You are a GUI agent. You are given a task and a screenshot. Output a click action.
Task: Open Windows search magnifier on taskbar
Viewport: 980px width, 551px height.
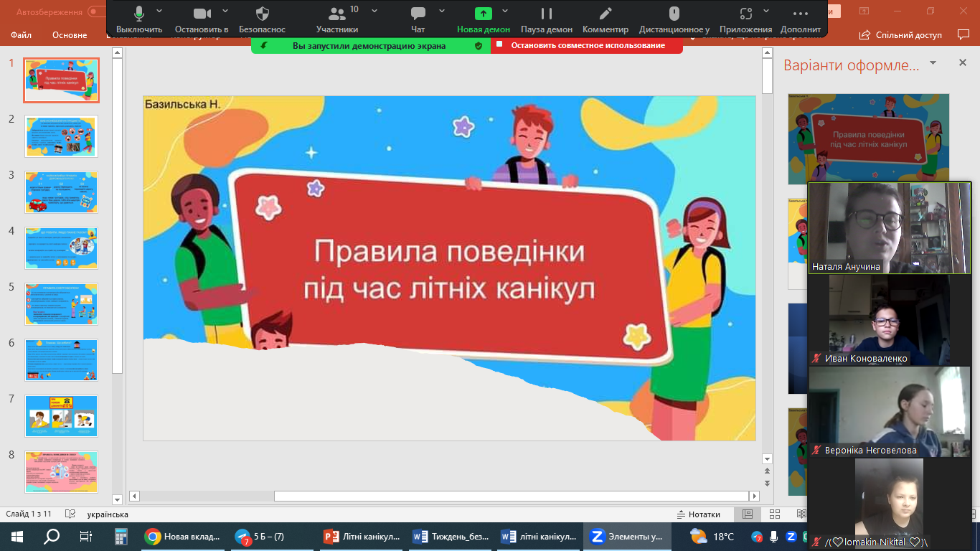point(52,536)
